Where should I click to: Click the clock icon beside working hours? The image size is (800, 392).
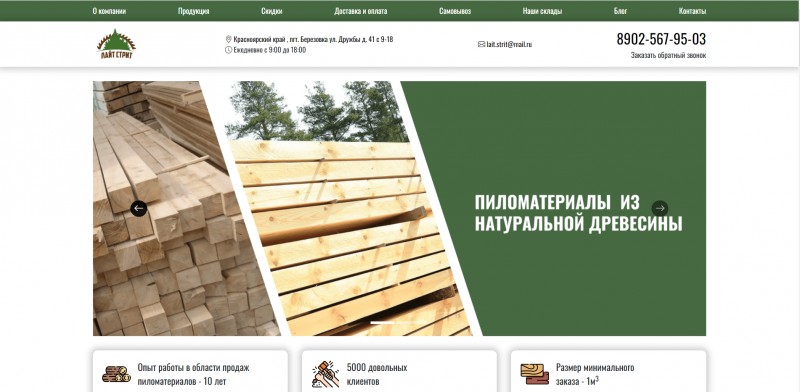[x=228, y=50]
